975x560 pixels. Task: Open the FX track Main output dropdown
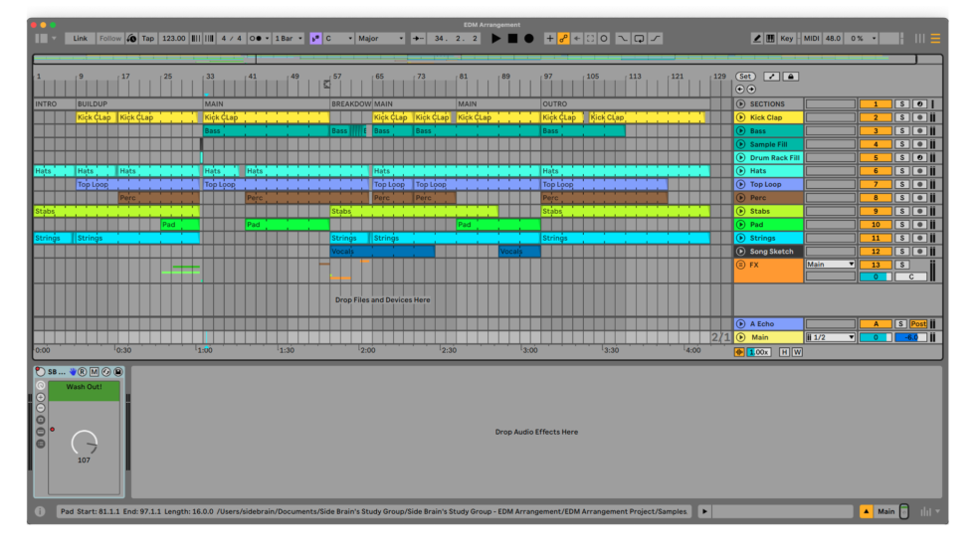(x=830, y=265)
